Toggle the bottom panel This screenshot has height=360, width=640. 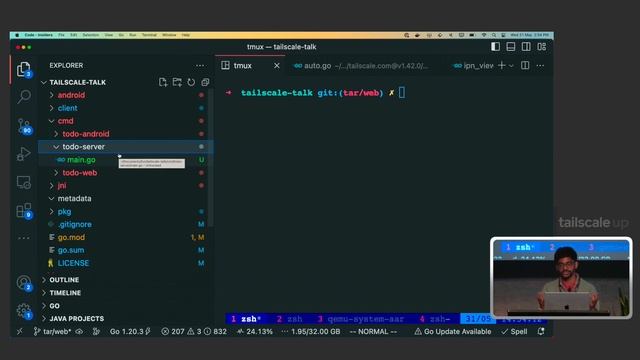pyautogui.click(x=511, y=47)
